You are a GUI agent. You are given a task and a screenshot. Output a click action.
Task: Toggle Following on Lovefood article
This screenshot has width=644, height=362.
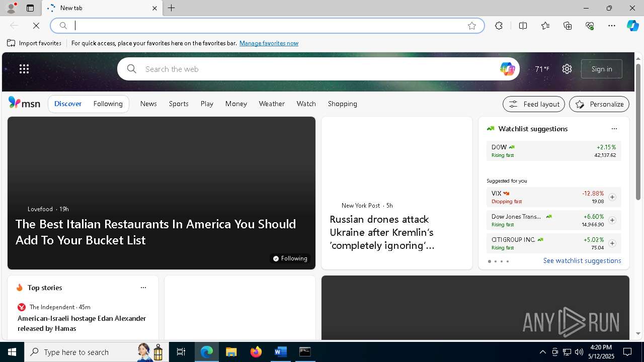tap(290, 258)
